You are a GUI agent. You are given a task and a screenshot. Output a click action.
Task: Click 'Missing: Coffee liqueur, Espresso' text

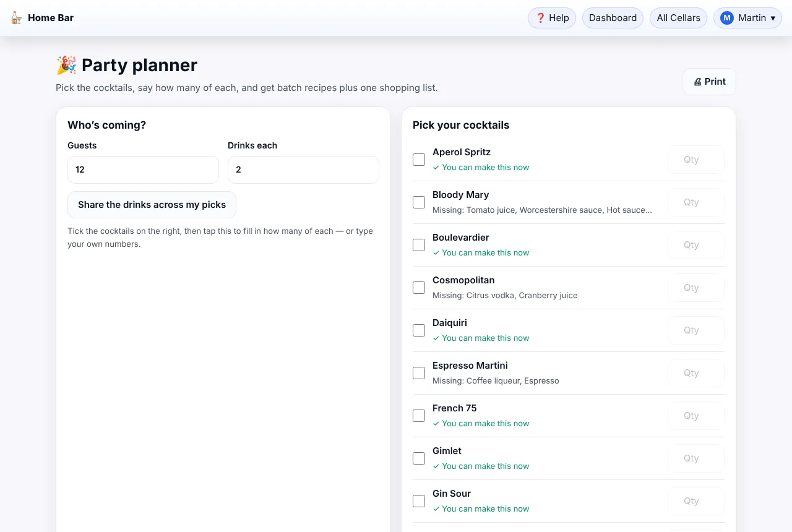[496, 381]
